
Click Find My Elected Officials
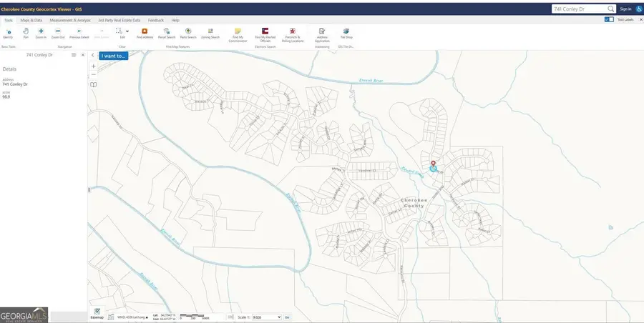coord(265,35)
